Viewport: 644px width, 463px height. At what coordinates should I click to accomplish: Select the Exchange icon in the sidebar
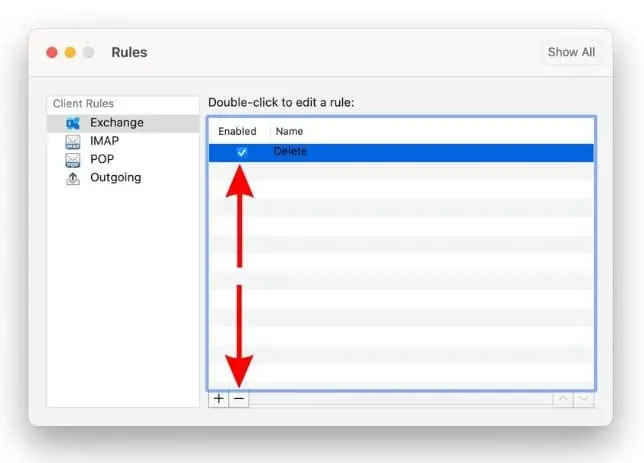(x=72, y=123)
